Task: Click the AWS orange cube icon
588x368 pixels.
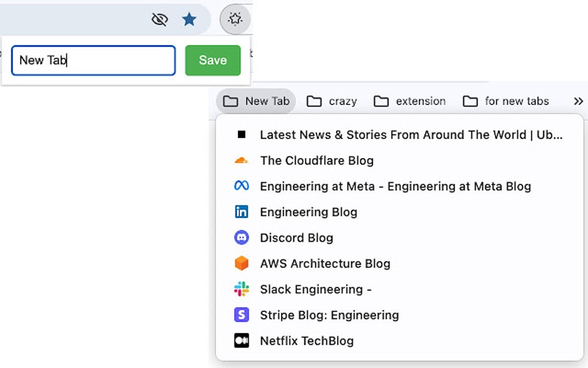Action: (242, 263)
